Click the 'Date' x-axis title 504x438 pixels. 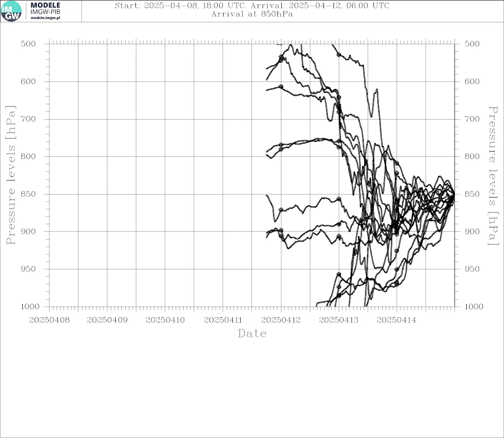point(252,334)
